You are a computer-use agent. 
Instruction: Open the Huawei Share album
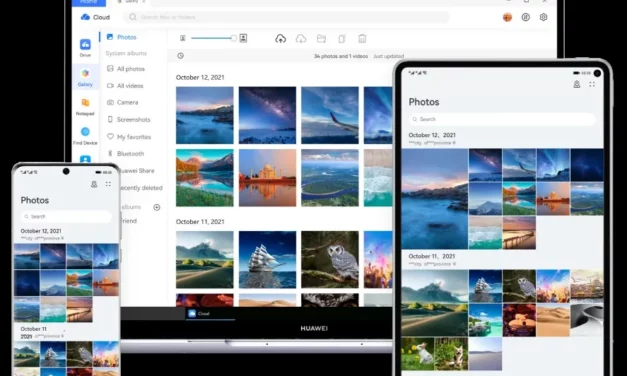tap(137, 171)
